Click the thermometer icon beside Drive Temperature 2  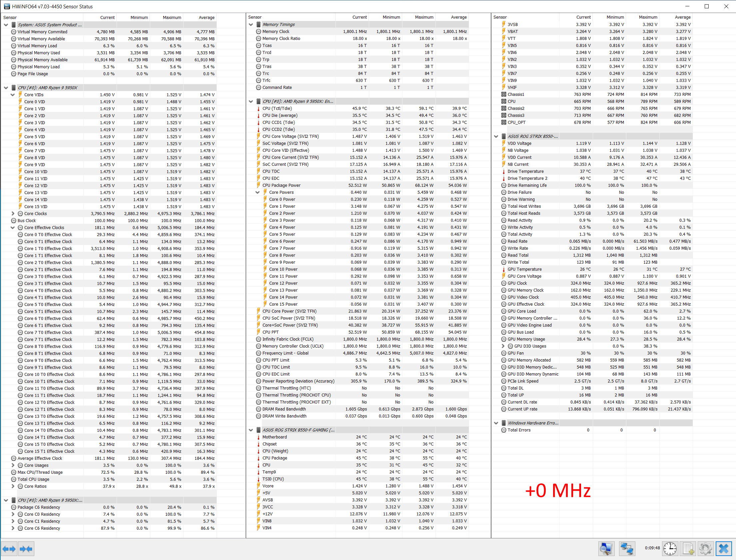pyautogui.click(x=503, y=178)
